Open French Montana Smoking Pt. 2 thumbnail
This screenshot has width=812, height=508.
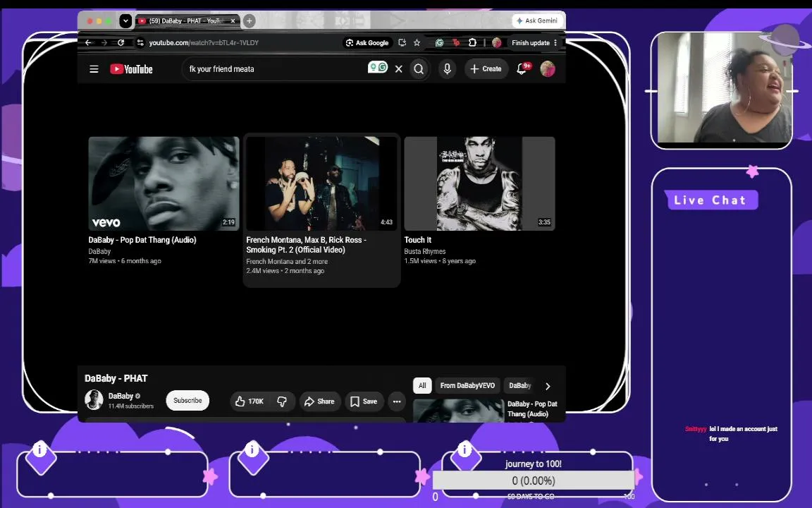(x=321, y=183)
